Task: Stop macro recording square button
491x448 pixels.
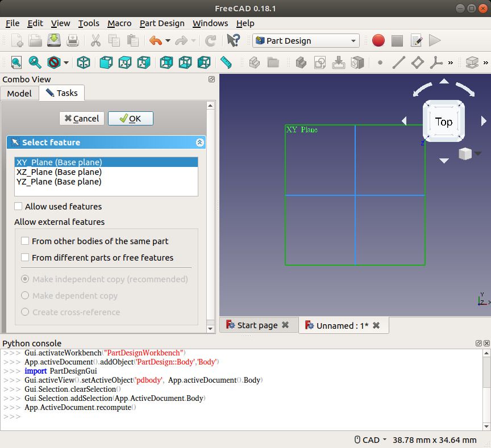Action: [x=397, y=41]
